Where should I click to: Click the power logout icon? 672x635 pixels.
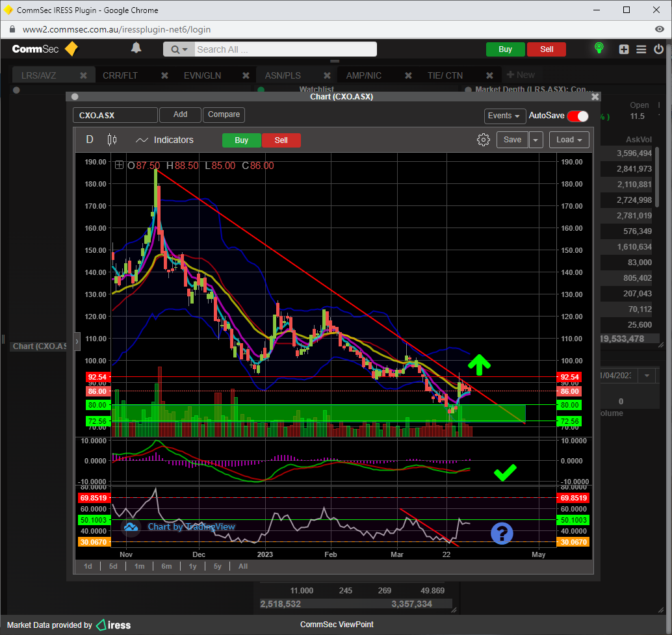pyautogui.click(x=658, y=49)
